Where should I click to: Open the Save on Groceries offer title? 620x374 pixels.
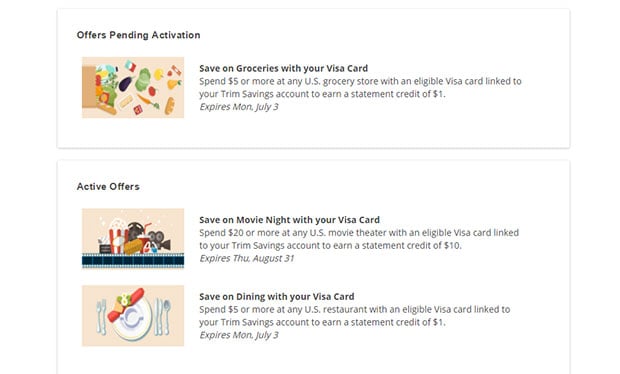(284, 68)
